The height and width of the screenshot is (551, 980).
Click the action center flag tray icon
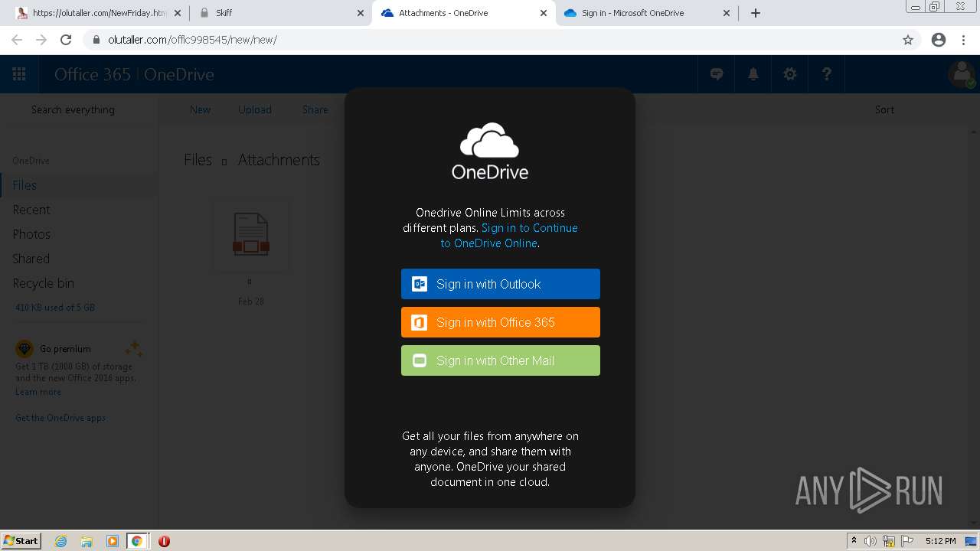pos(907,541)
